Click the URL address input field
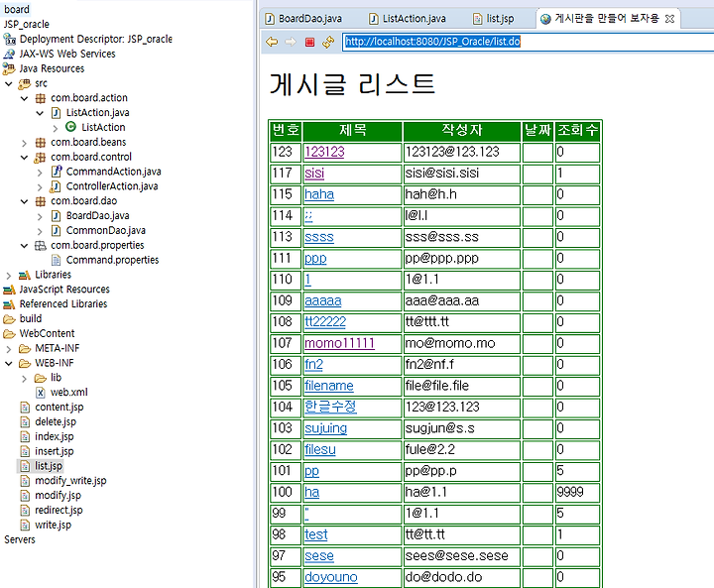 528,42
